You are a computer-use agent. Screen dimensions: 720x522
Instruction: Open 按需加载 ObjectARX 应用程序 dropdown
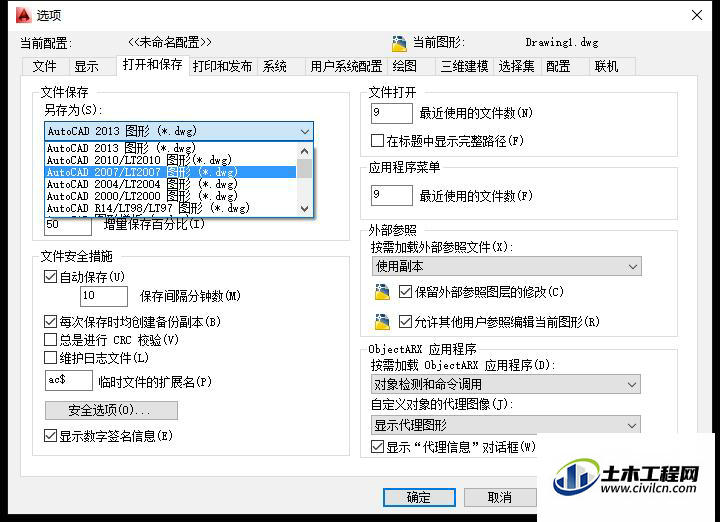pyautogui.click(x=505, y=384)
